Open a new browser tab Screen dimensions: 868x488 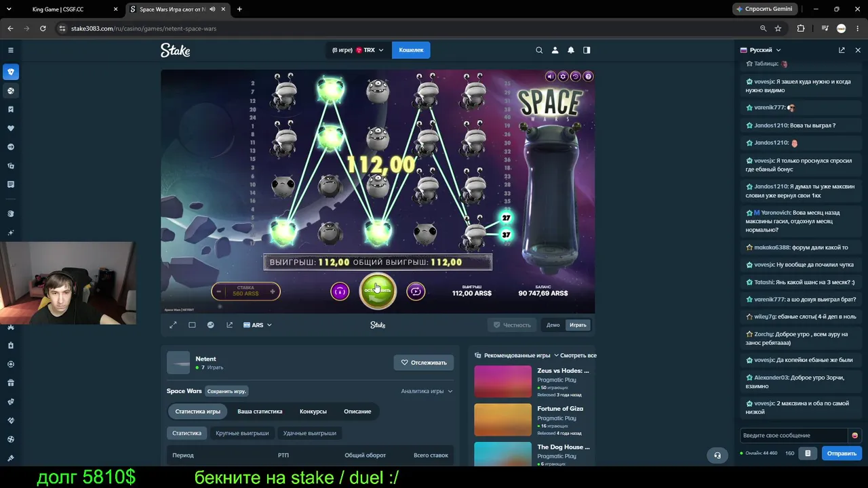click(239, 9)
